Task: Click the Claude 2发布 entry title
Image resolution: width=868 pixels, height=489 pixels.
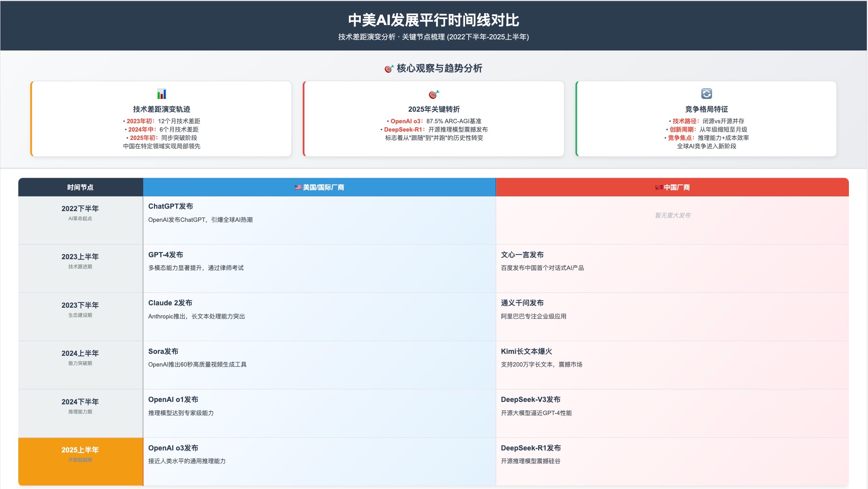Action: tap(170, 303)
